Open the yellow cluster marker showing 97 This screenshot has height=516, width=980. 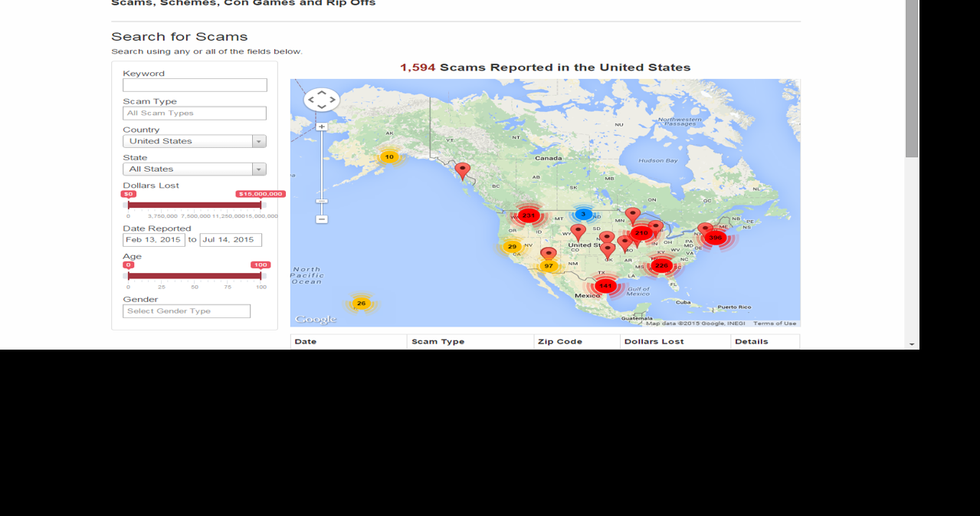tap(549, 266)
